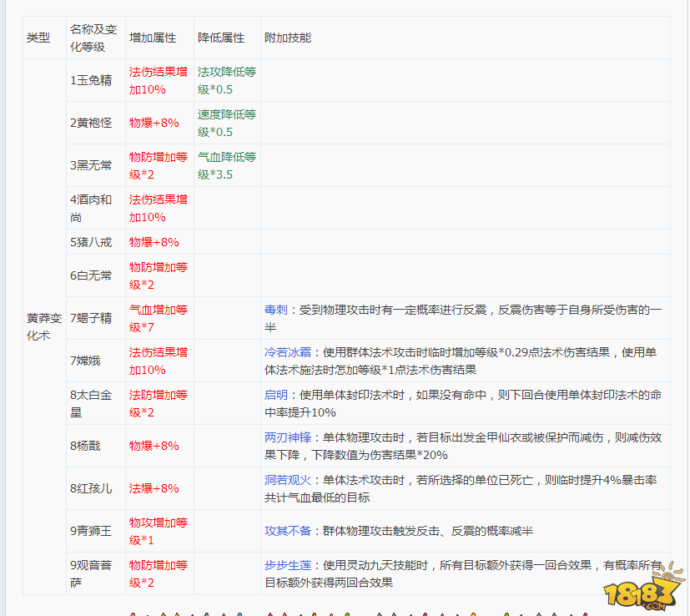Click the 黄莽变化术 type cell
The width and height of the screenshot is (690, 616).
coord(44,326)
